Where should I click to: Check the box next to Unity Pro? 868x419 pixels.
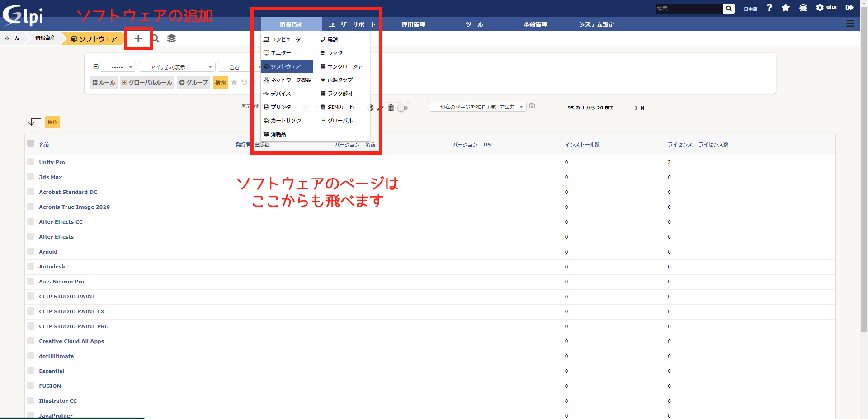(31, 162)
